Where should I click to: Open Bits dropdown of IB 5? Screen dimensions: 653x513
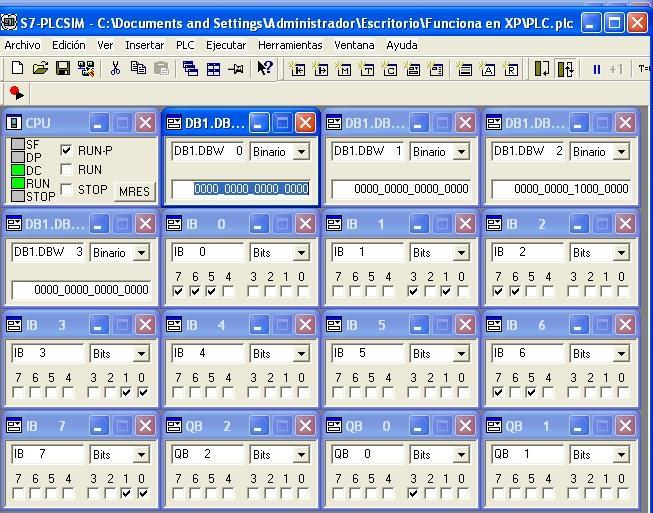pos(461,354)
